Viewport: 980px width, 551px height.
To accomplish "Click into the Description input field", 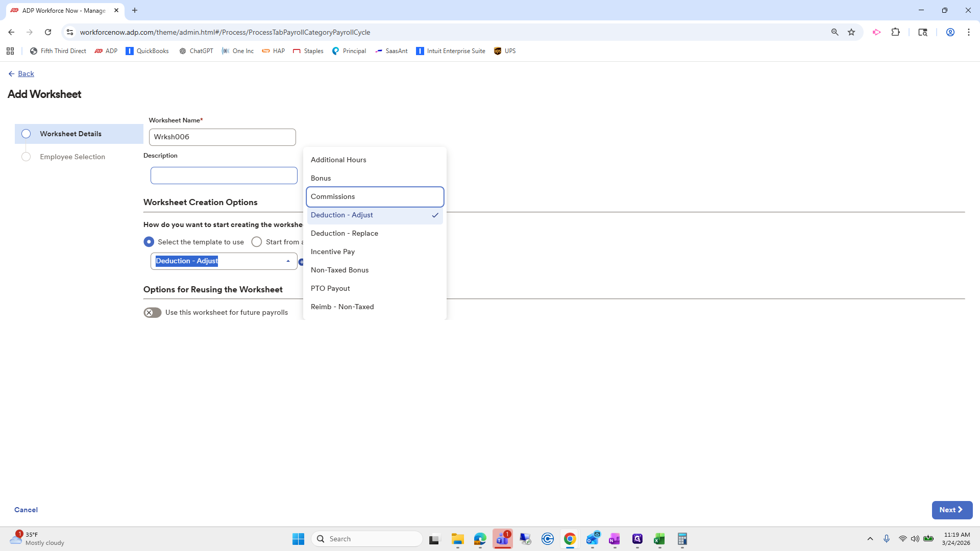I will coord(224,176).
